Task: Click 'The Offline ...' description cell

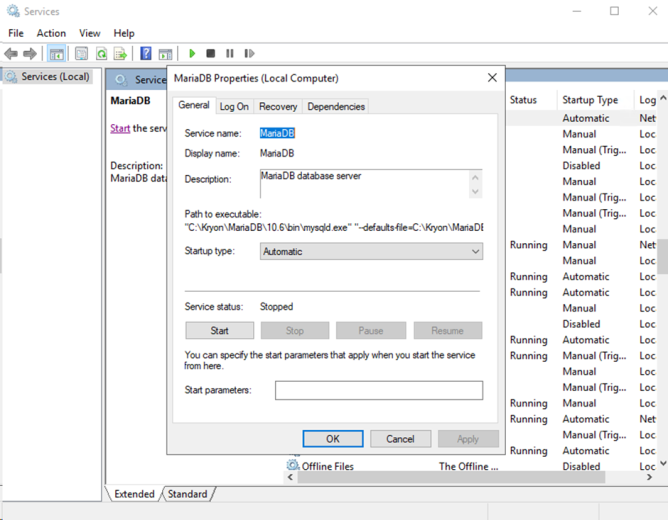Action: click(x=469, y=466)
